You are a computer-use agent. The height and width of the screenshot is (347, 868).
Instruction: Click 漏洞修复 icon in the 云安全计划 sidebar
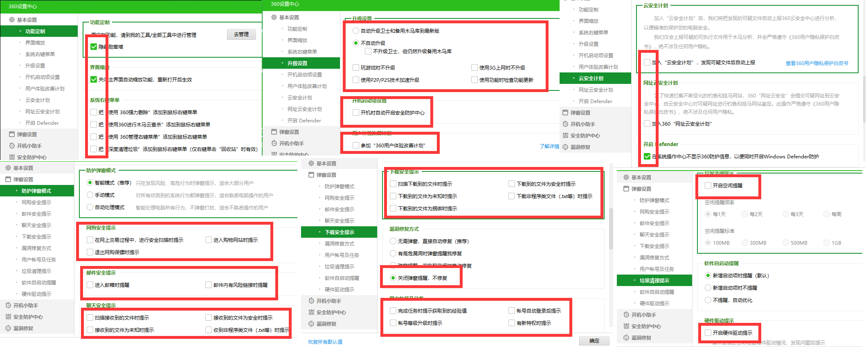click(565, 147)
